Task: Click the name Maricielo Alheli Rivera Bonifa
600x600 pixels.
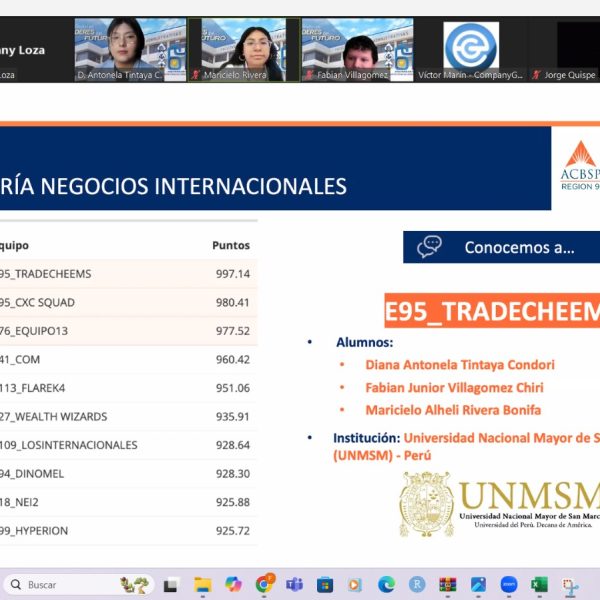Action: click(x=453, y=410)
